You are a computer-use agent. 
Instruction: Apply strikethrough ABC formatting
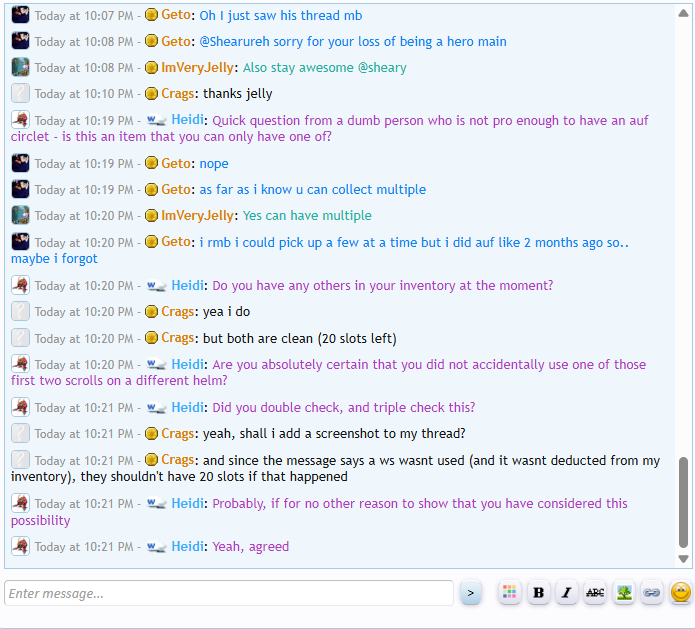(595, 592)
